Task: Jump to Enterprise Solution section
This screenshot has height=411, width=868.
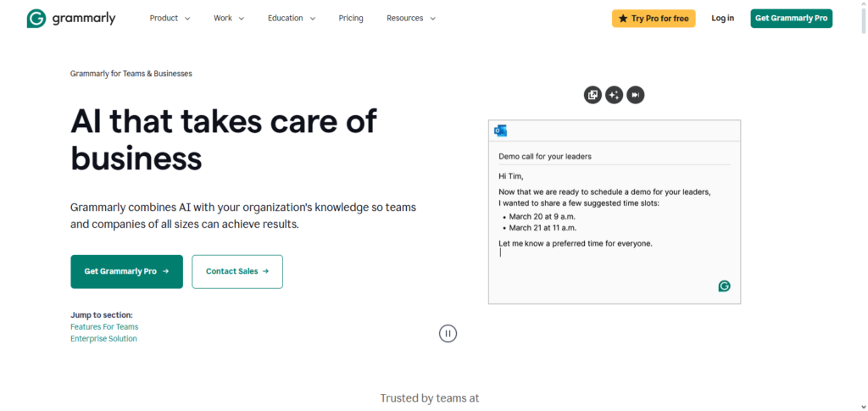Action: point(103,338)
